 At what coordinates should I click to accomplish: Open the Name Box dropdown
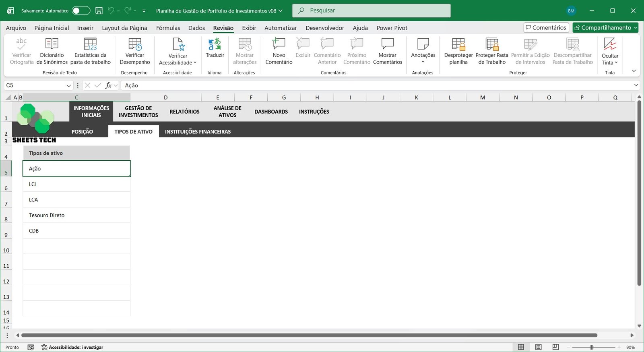pos(68,85)
